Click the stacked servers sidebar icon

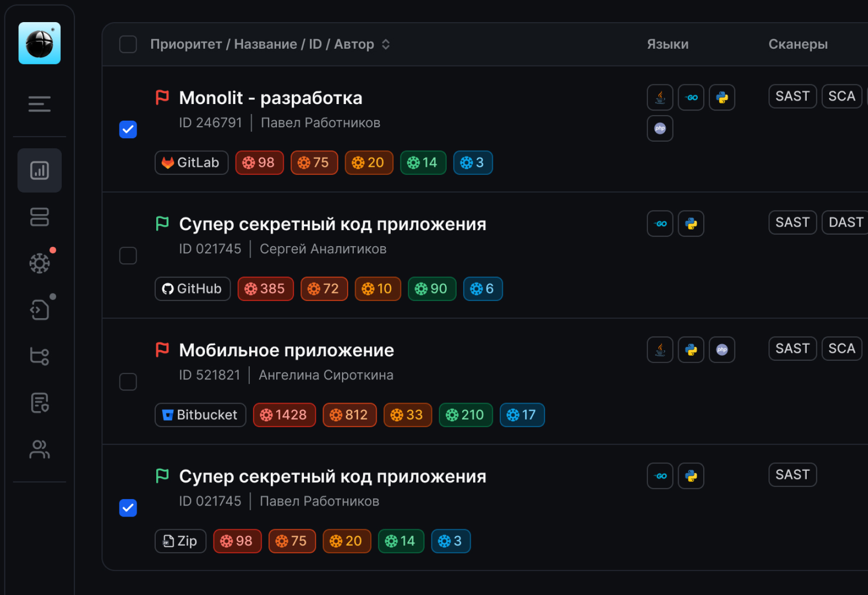39,217
